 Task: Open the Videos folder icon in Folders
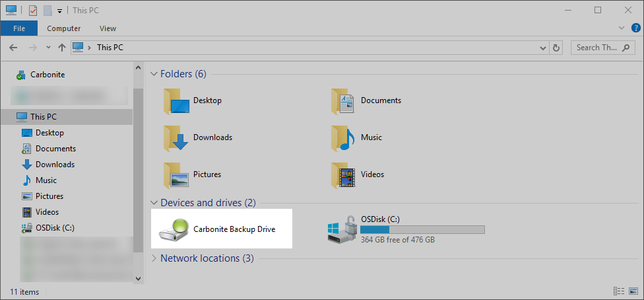343,175
